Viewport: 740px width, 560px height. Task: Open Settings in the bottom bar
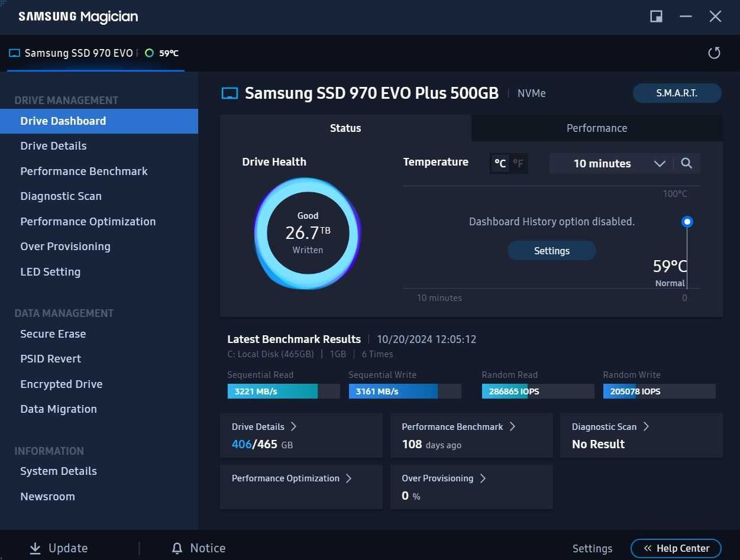pyautogui.click(x=592, y=549)
